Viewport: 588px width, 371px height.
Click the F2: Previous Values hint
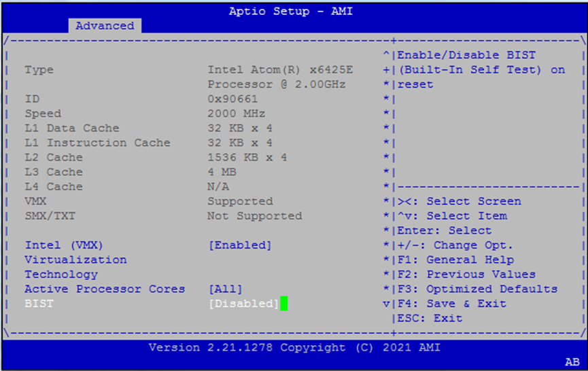point(466,275)
